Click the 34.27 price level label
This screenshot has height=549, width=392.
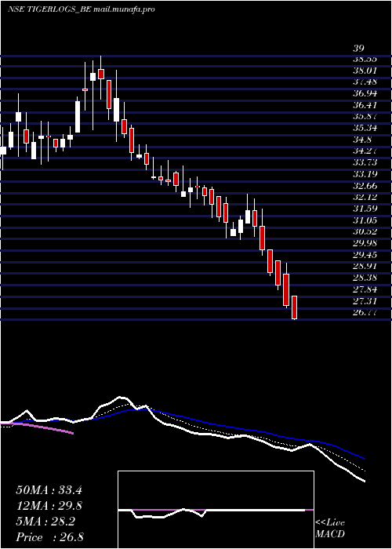tap(365, 151)
